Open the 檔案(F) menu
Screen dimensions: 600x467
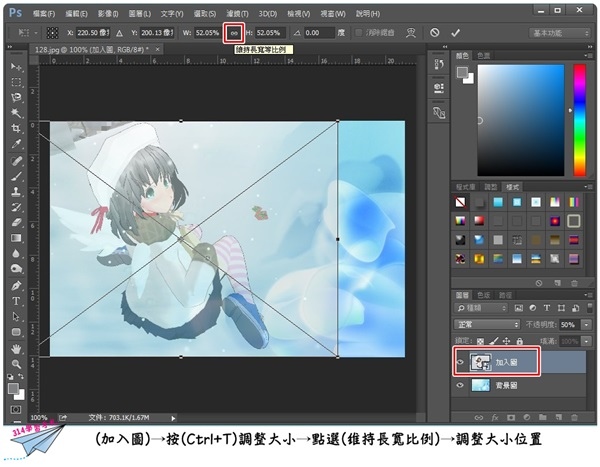[x=43, y=14]
